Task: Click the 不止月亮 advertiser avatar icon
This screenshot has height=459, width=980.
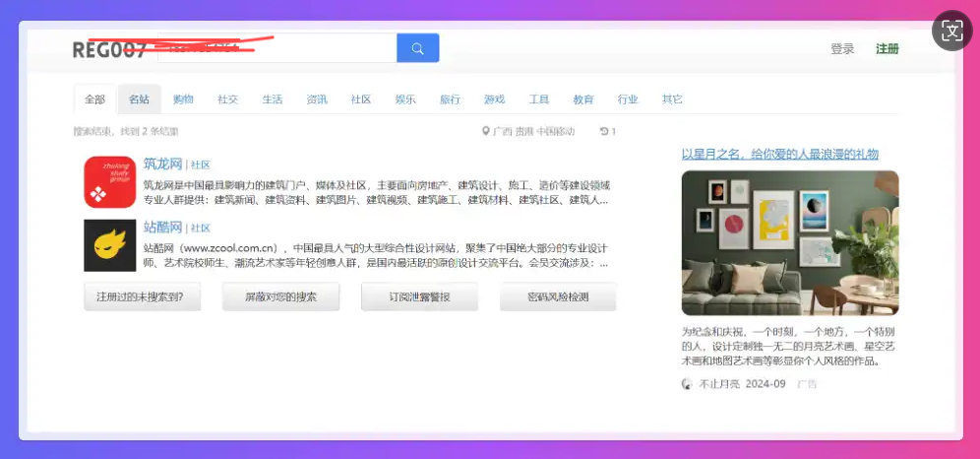Action: click(x=687, y=384)
